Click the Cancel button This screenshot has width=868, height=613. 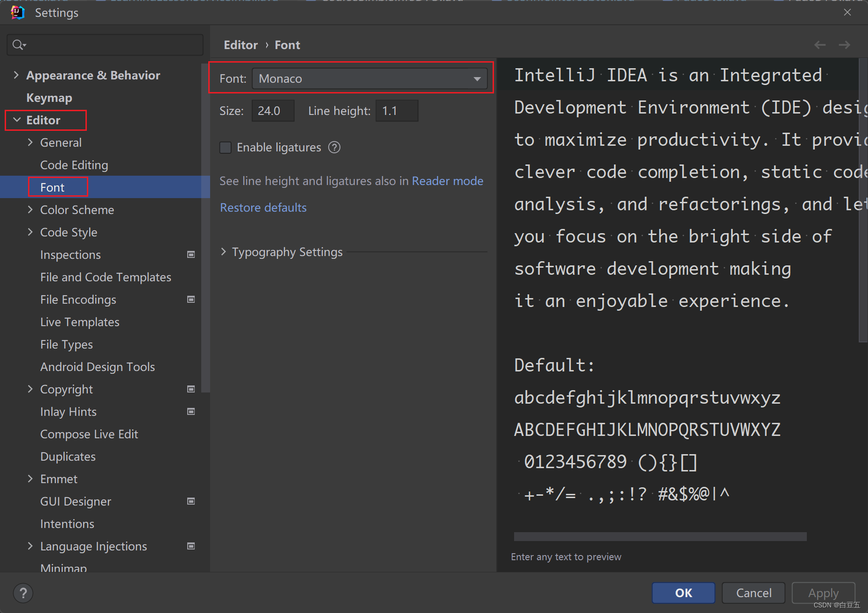point(754,593)
